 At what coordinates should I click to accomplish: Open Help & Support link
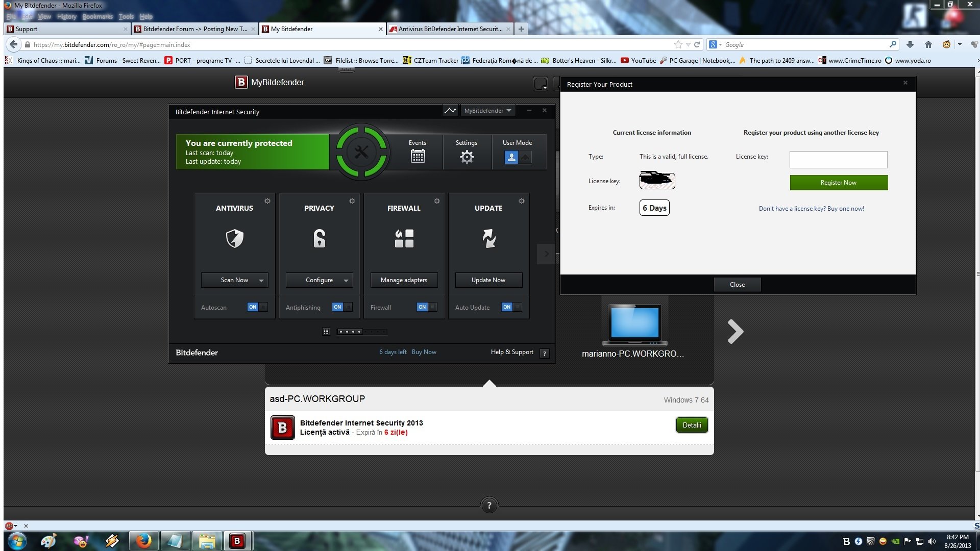pos(512,352)
